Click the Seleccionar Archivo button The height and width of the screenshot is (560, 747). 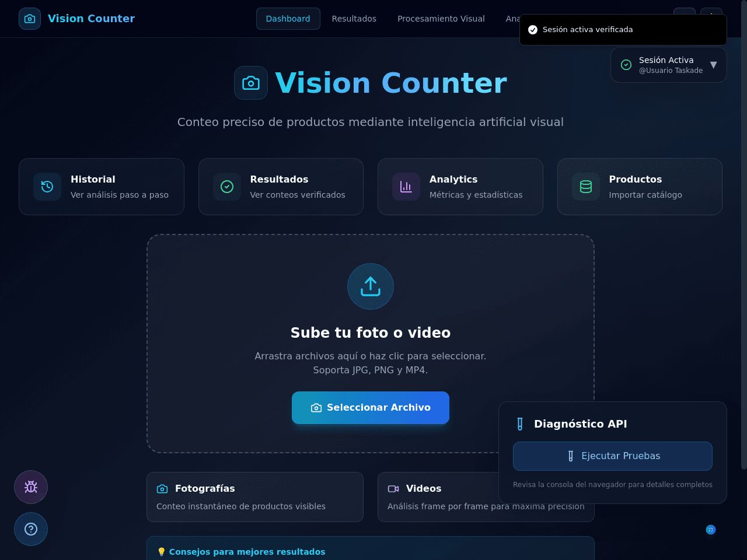371,408
